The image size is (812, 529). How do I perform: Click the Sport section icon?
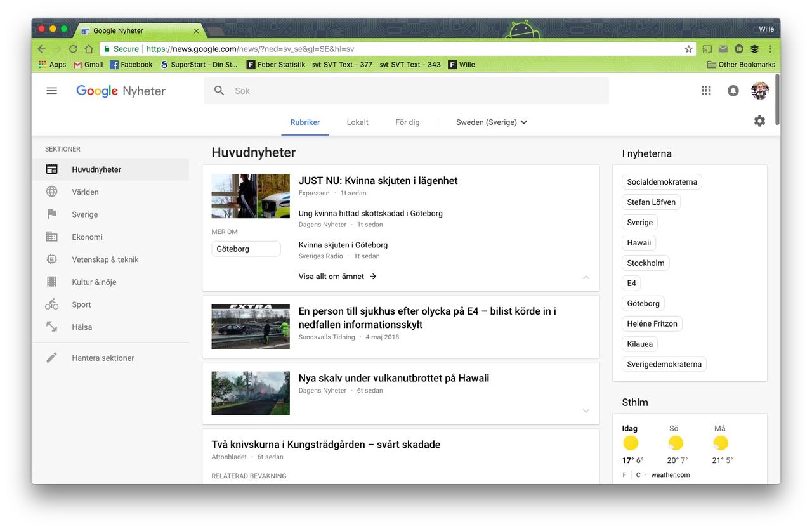53,304
